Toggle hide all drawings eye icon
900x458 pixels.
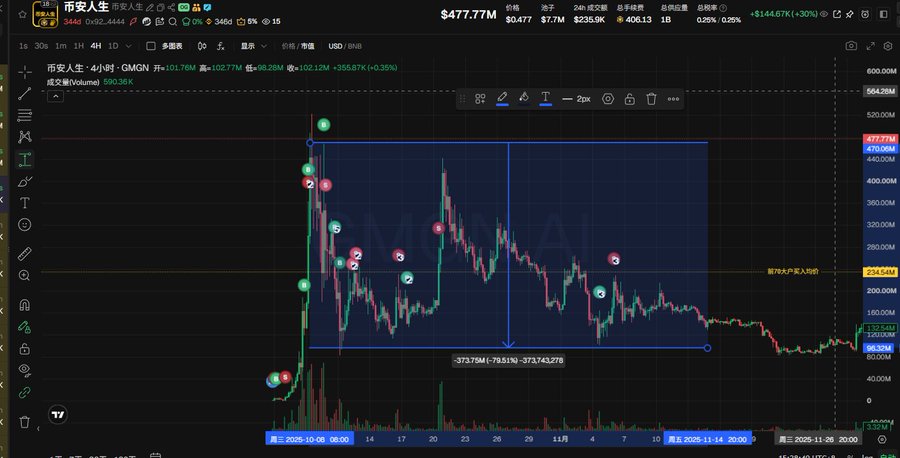25,370
